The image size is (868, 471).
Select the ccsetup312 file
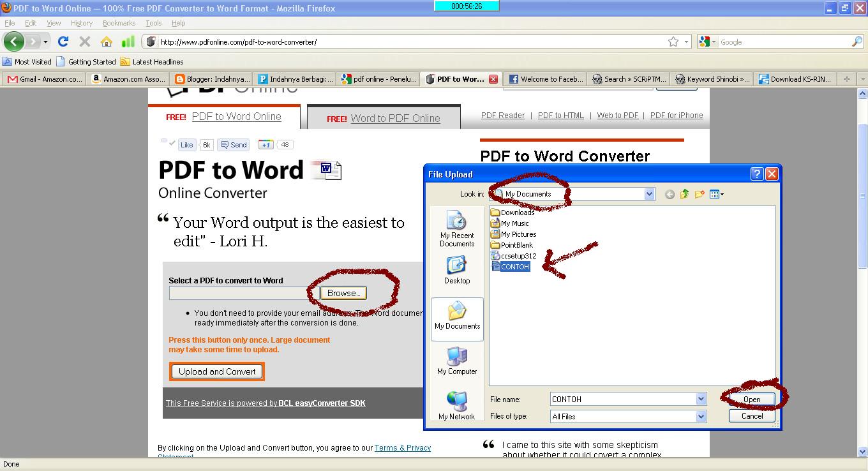point(514,256)
